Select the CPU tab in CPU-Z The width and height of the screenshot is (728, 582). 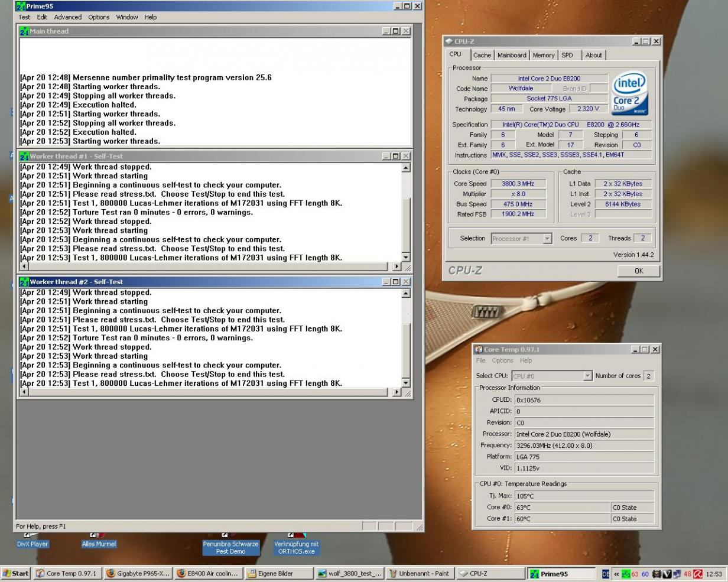coord(456,54)
